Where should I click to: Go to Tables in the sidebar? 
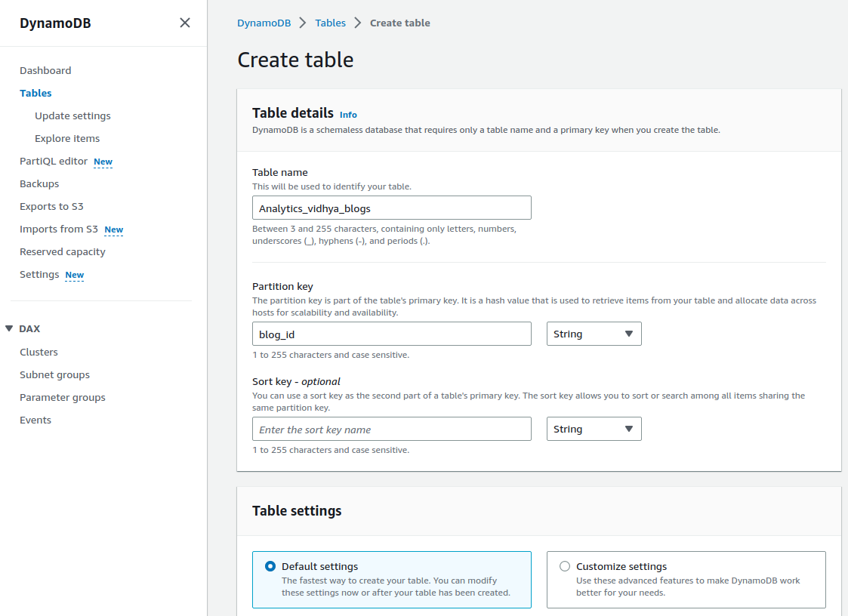[x=35, y=93]
